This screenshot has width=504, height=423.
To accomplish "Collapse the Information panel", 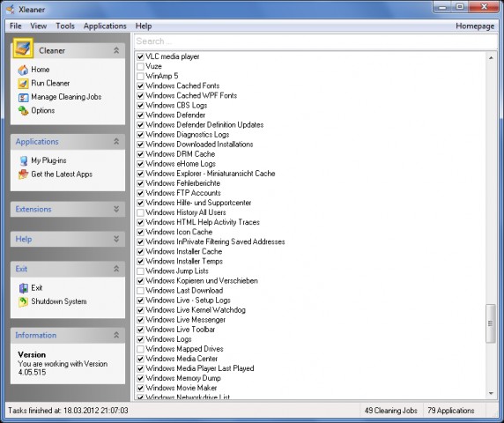I will pos(116,335).
